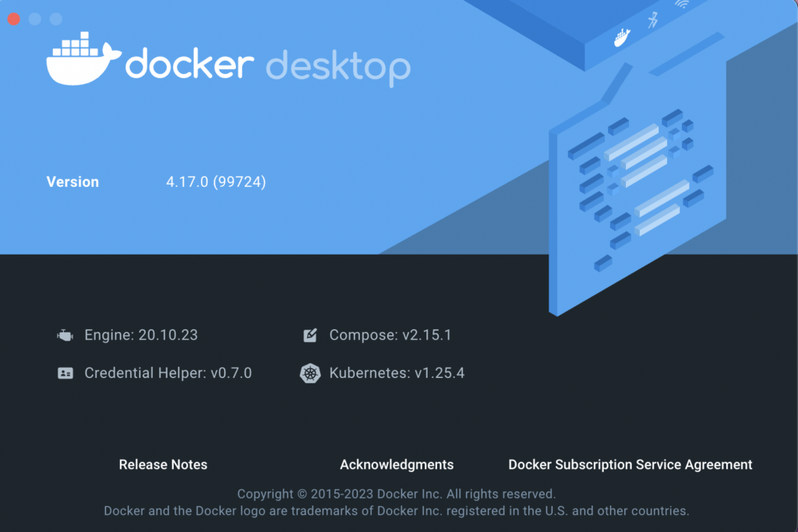Click the Compose pencil icon
Viewport: 798px width, 532px height.
click(309, 334)
